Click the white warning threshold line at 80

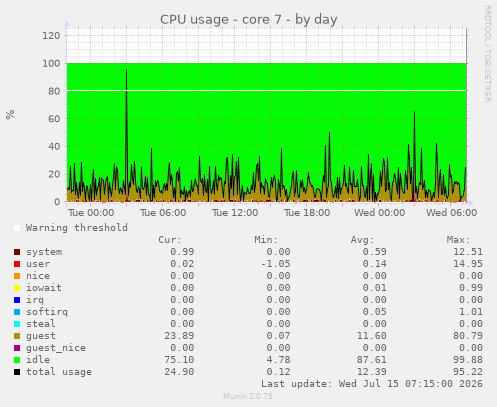(x=267, y=90)
